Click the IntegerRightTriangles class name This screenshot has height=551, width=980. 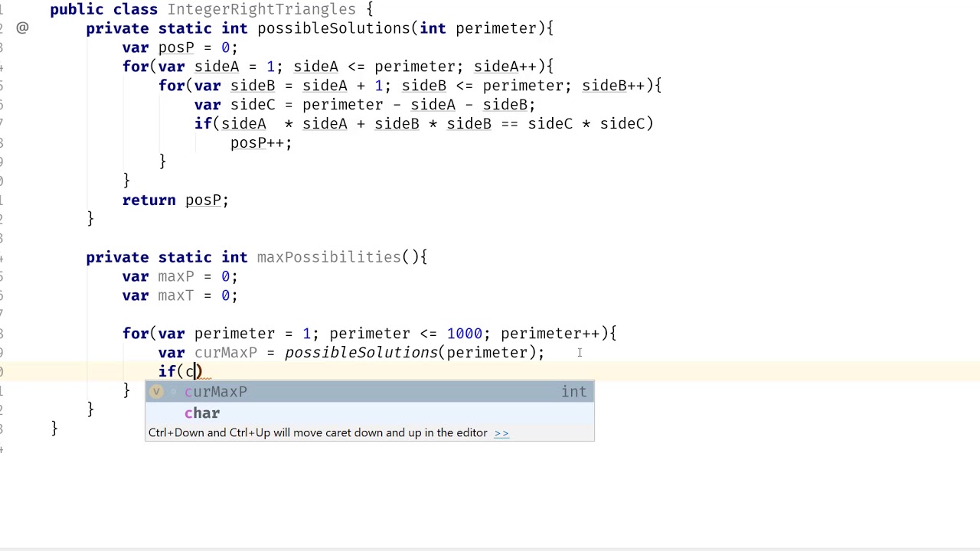coord(262,9)
